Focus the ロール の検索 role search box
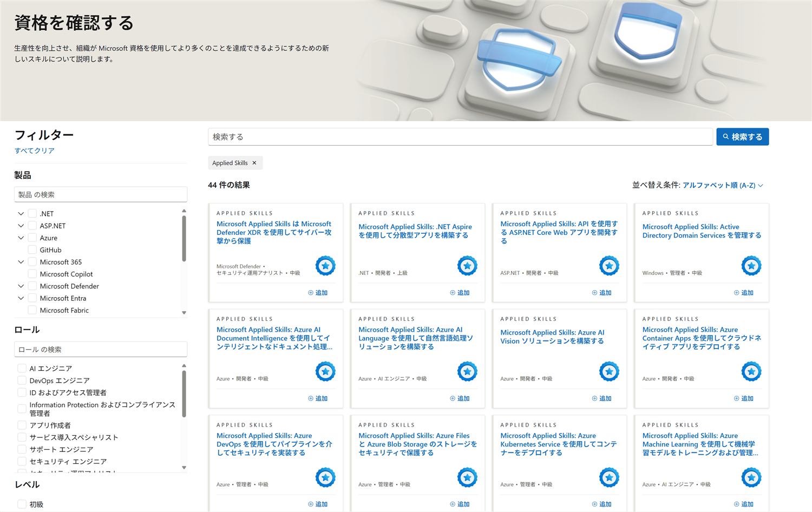 coord(101,350)
